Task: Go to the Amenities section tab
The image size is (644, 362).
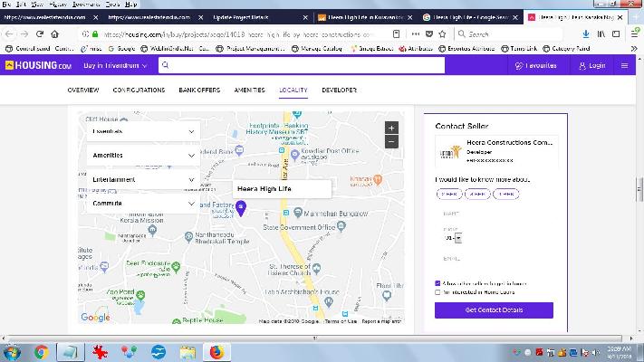Action: coord(249,90)
